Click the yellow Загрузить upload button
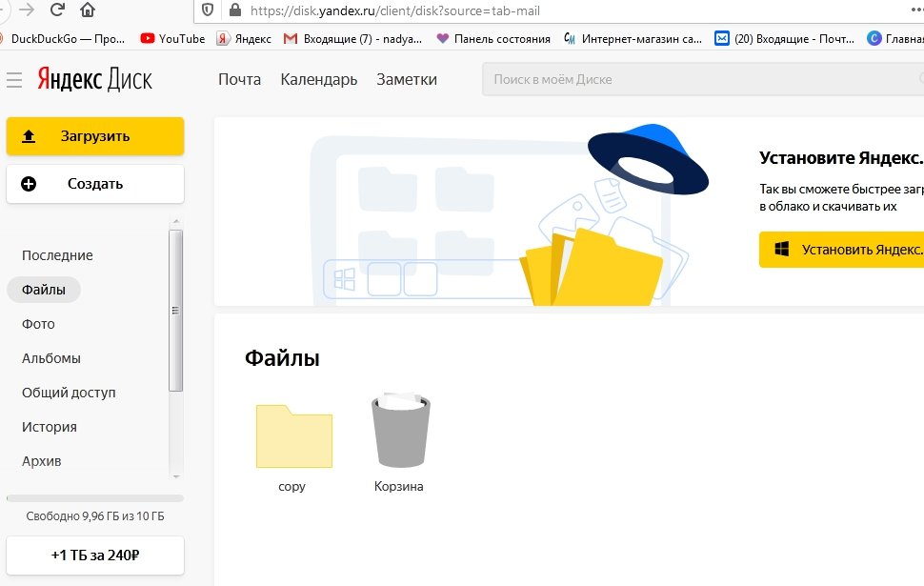 coord(95,136)
